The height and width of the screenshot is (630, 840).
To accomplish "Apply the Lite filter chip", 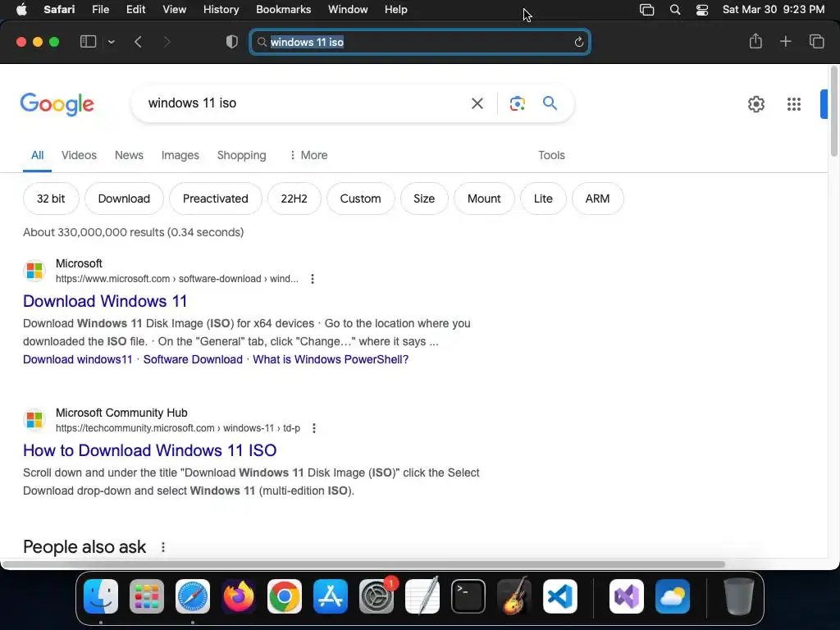I will [x=543, y=199].
